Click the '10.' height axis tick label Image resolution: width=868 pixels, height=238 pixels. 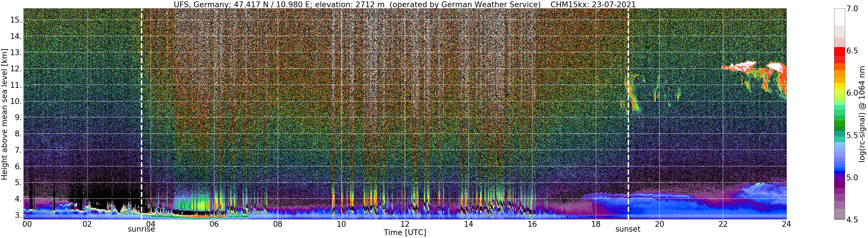coord(16,101)
